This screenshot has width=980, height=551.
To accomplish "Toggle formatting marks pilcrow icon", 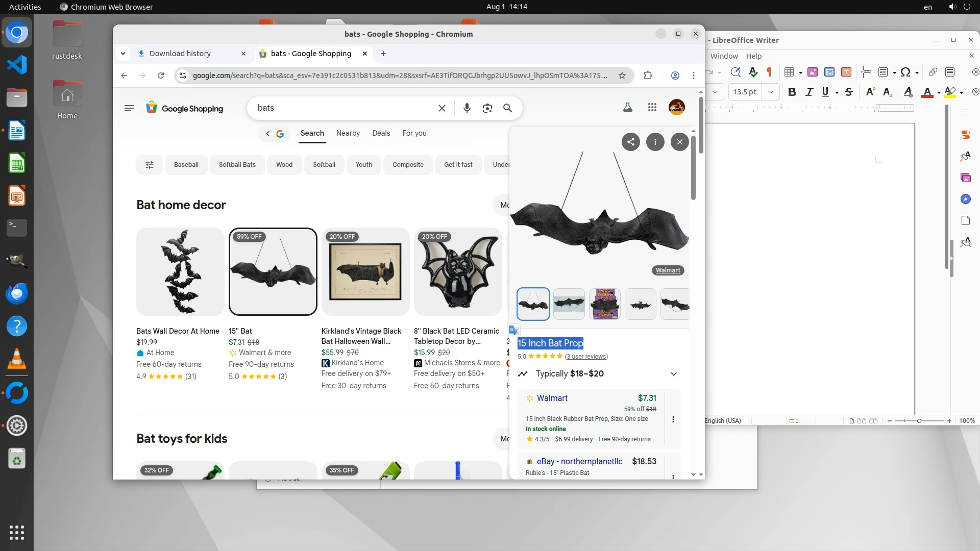I will coord(769,72).
